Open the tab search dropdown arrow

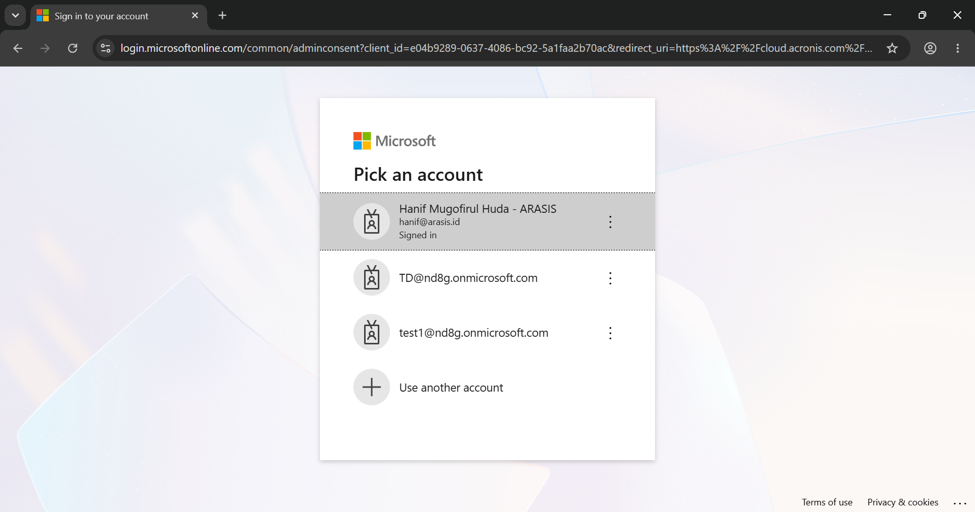16,16
